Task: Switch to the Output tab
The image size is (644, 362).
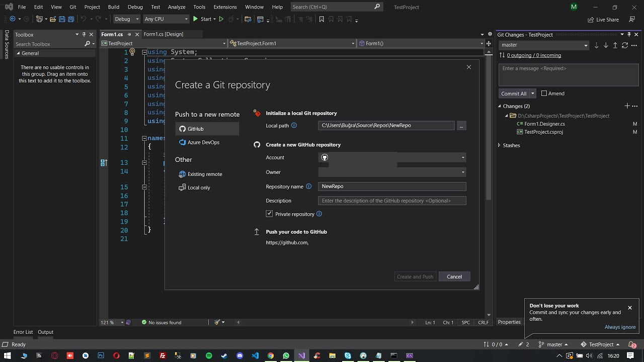Action: coord(45,332)
